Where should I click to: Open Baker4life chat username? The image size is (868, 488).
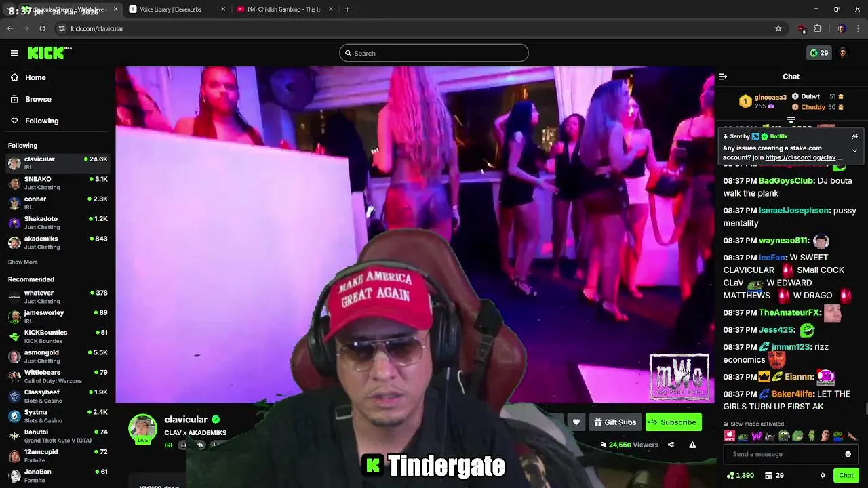pos(792,394)
